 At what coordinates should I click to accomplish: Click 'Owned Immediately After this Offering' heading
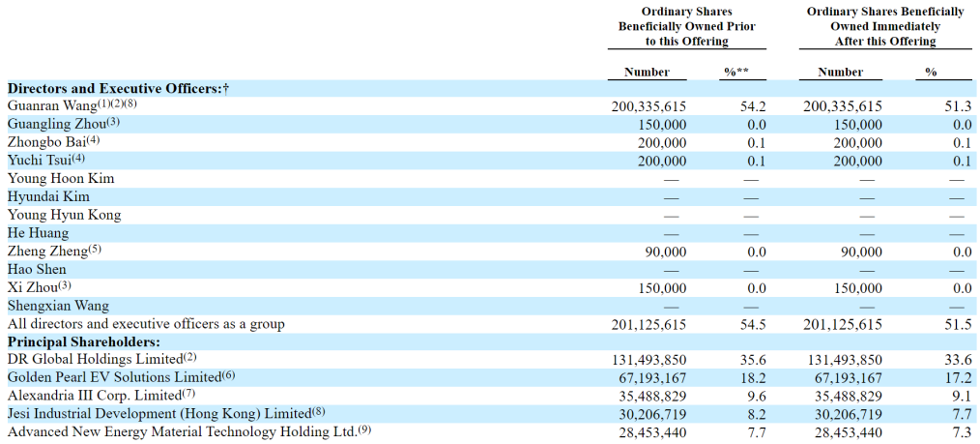pos(885,34)
